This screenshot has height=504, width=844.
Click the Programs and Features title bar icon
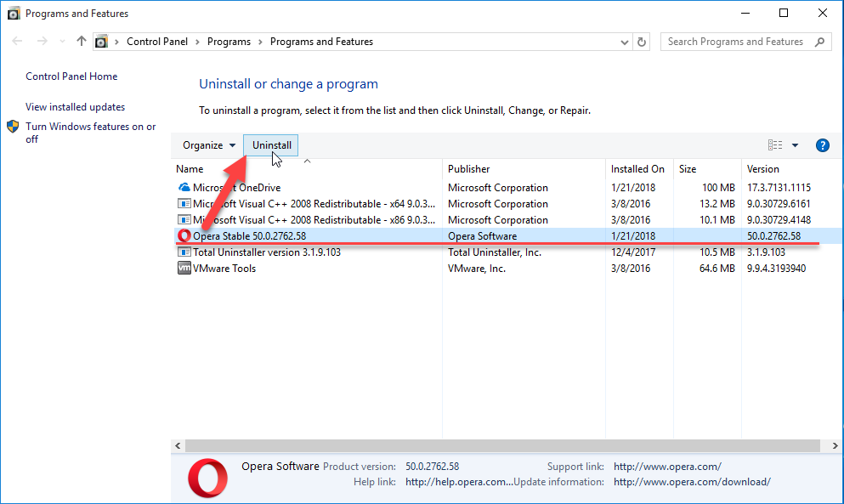[14, 14]
